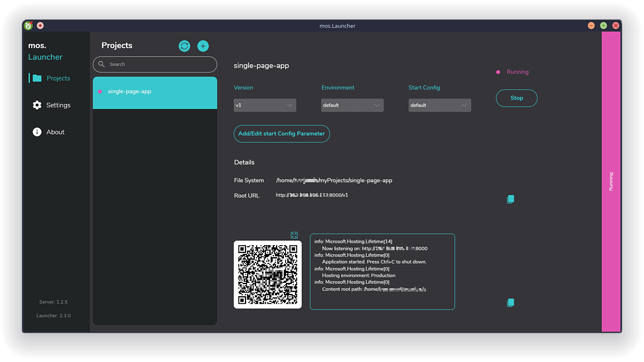Select the single-page-app project entry
Image resolution: width=644 pixels, height=362 pixels.
tap(155, 91)
